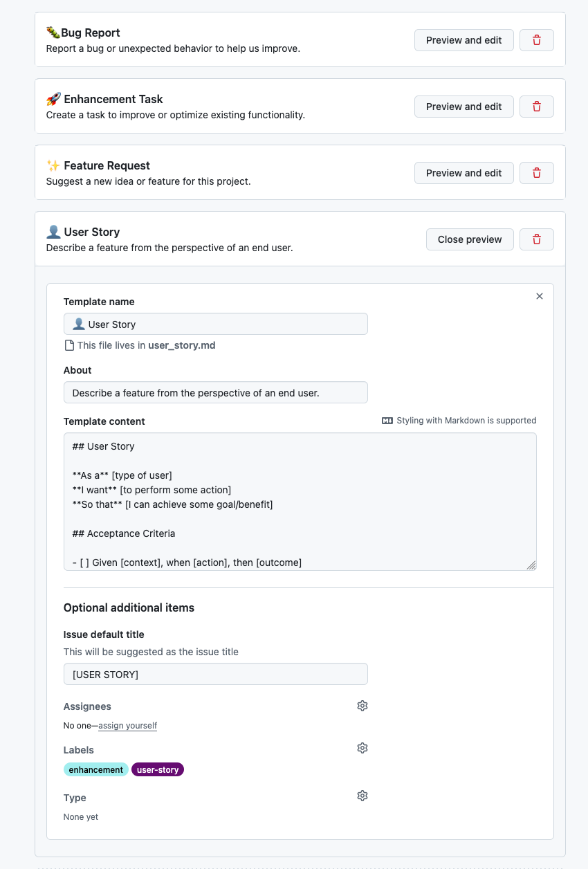
Task: Preview and edit the Bug Report template
Action: pyautogui.click(x=464, y=40)
